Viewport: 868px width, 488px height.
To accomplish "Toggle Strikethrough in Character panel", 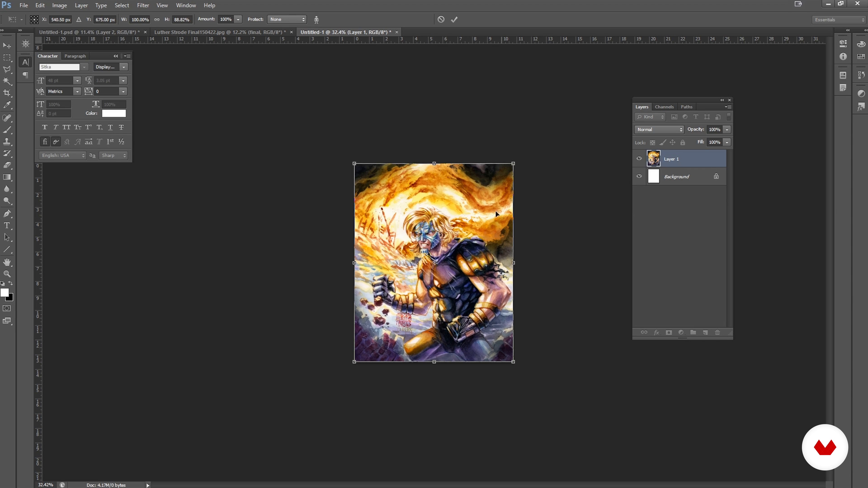I will click(x=121, y=127).
